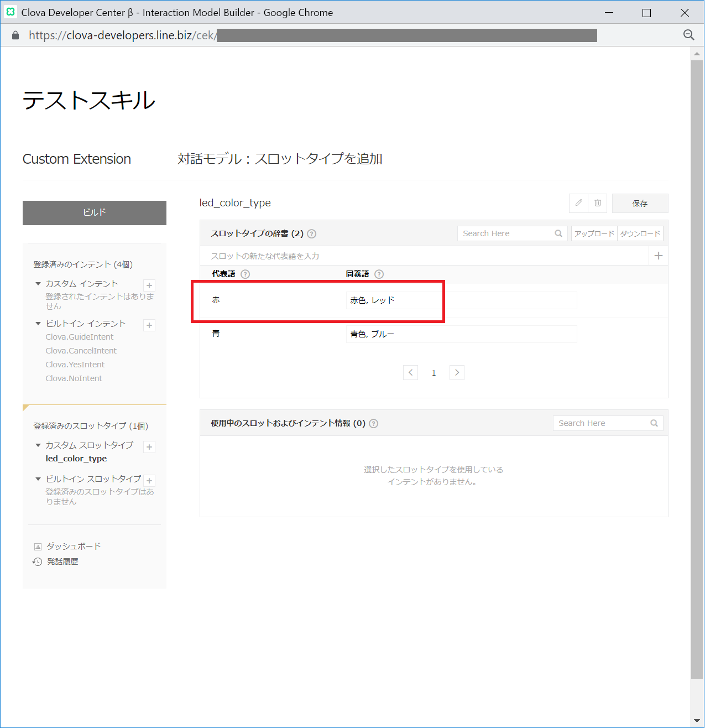Click the help icon next to 同義語 header
705x728 pixels.
(x=379, y=274)
